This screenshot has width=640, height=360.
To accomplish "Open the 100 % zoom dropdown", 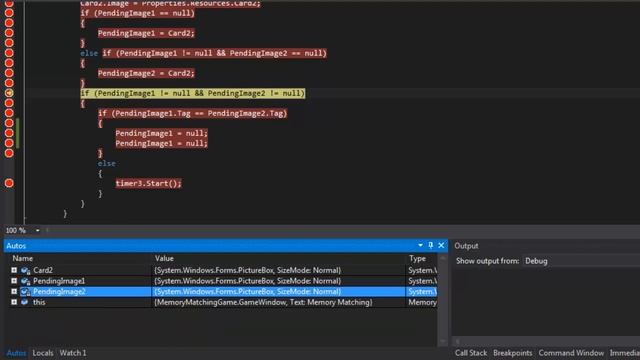I will [38, 231].
